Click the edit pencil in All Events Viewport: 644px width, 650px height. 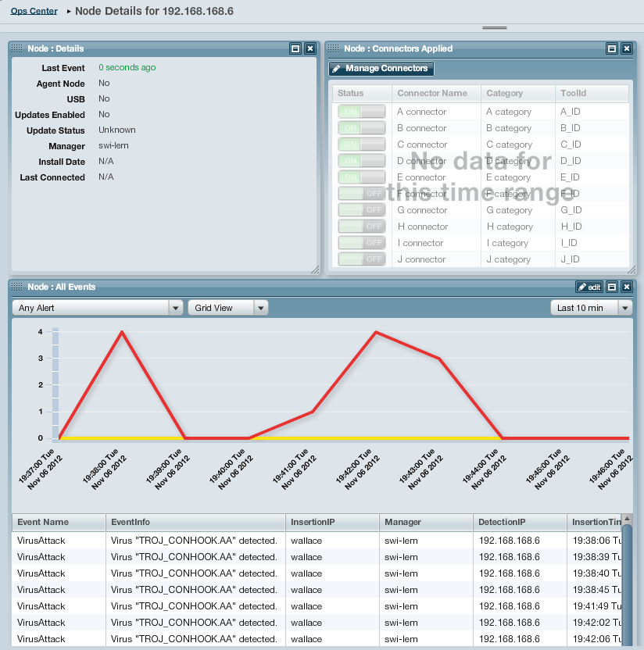pyautogui.click(x=589, y=287)
